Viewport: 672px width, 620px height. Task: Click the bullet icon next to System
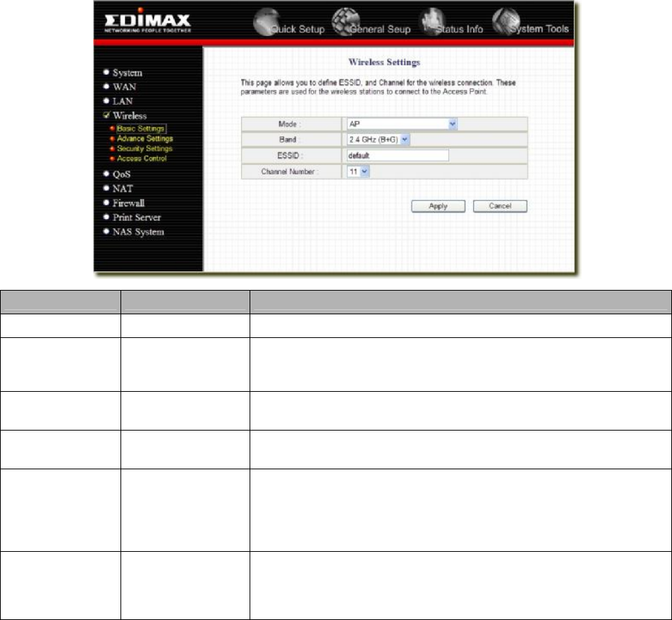[106, 72]
